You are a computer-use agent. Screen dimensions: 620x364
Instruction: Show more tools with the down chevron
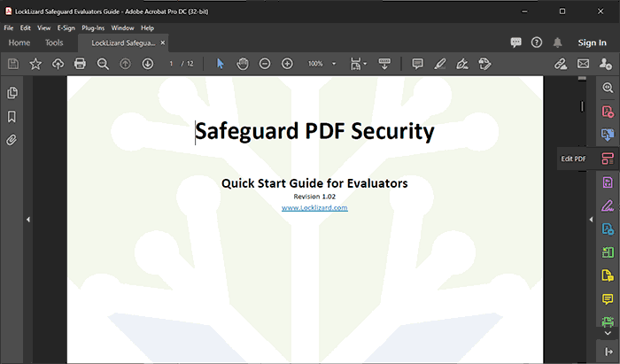[608, 333]
